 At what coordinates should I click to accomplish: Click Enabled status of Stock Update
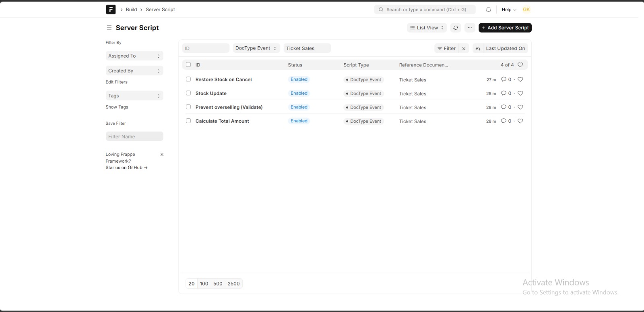[299, 93]
